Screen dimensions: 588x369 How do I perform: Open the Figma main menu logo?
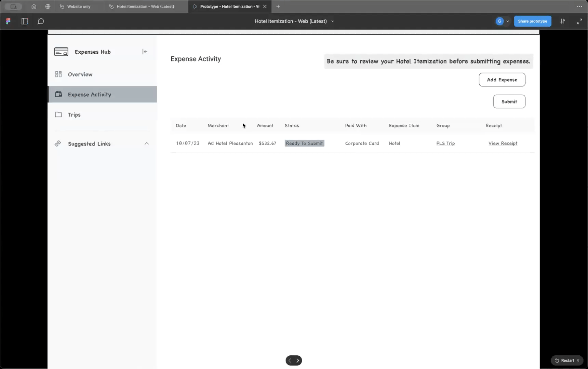click(x=8, y=21)
